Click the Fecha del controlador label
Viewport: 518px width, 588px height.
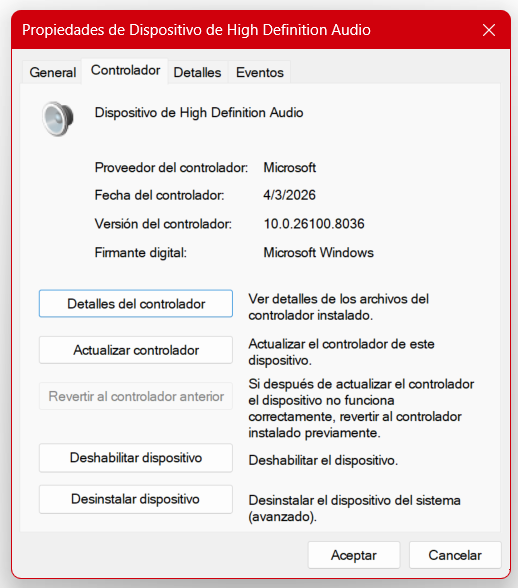click(159, 195)
